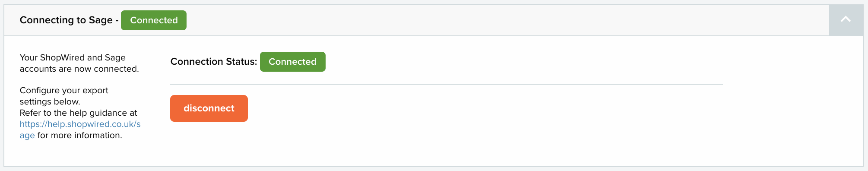Viewport: 868px width, 171px height.
Task: Click the dash after Connecting to Sage
Action: 117,20
